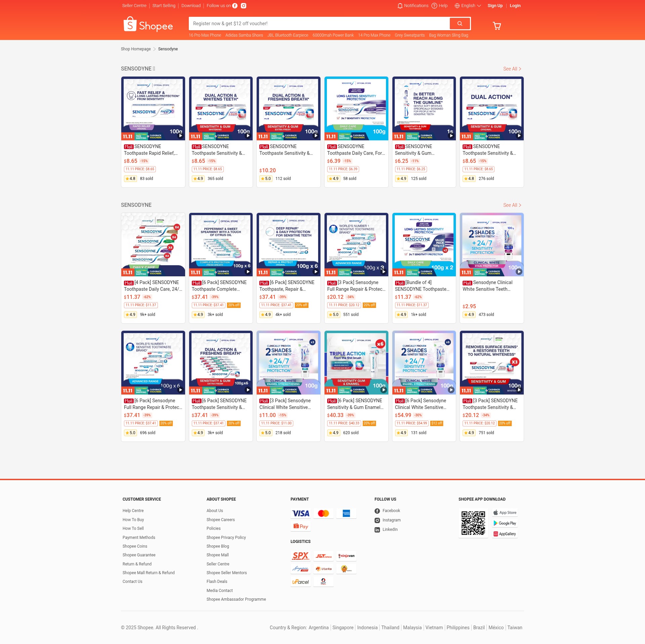The image size is (645, 644).
Task: Open 4 Pack Daily Care toothpaste thumbnail
Action: (153, 245)
